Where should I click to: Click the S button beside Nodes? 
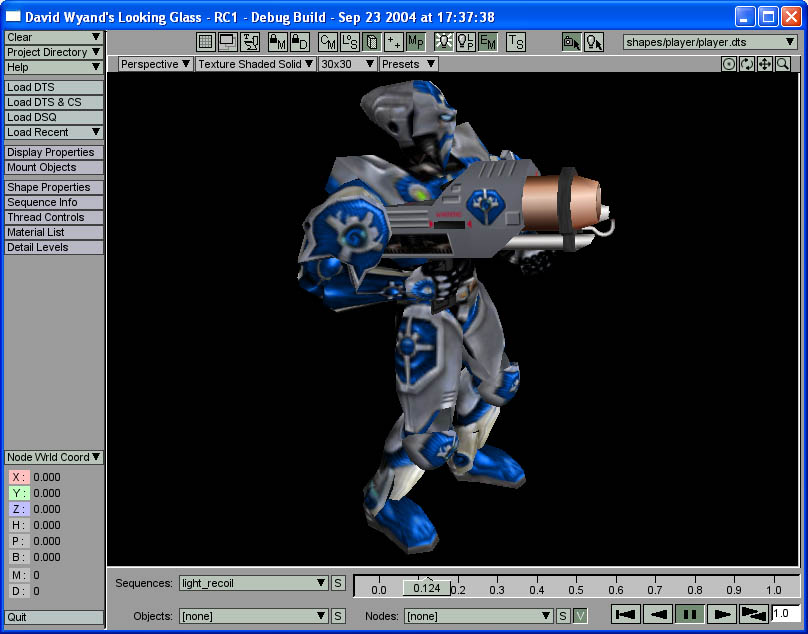563,616
